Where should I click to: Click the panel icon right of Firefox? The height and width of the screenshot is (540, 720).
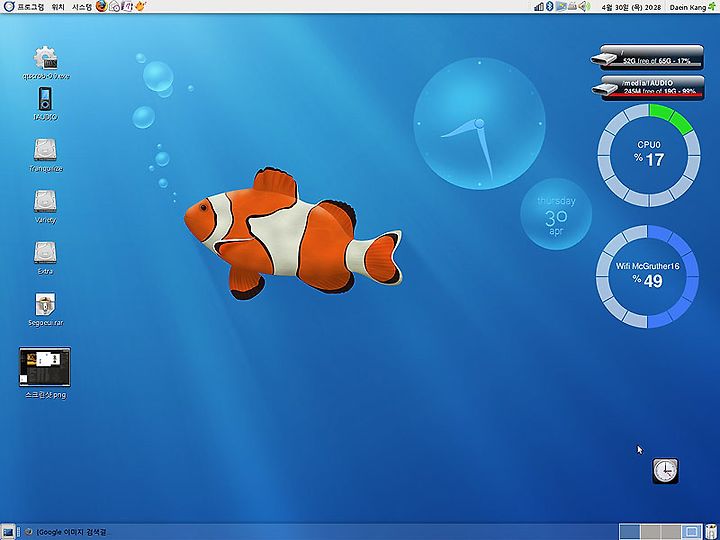[114, 6]
